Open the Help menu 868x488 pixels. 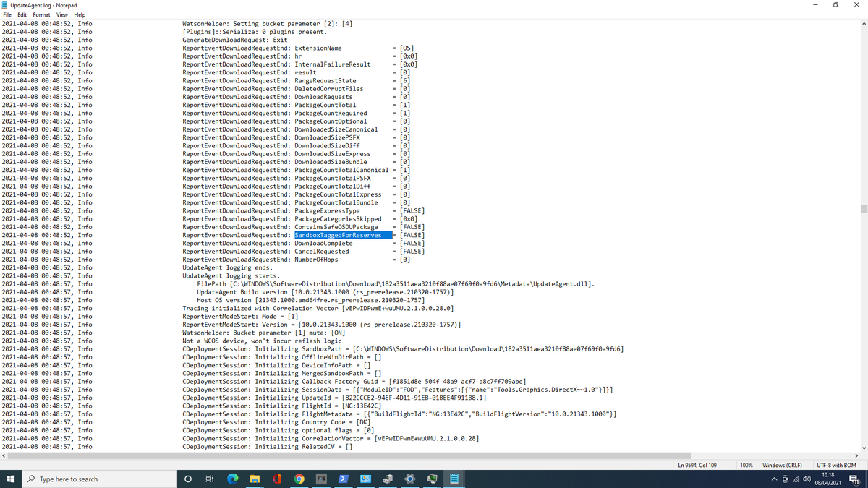80,14
